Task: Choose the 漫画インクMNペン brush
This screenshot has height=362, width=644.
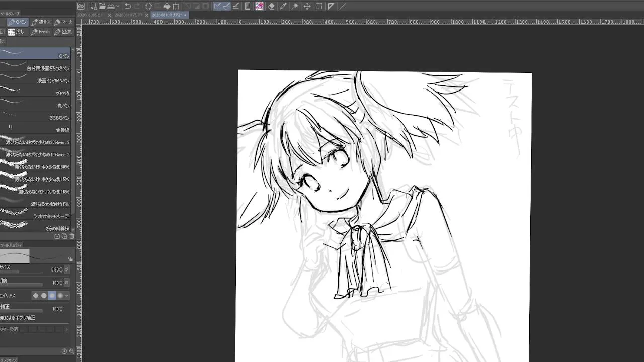Action: pos(35,78)
